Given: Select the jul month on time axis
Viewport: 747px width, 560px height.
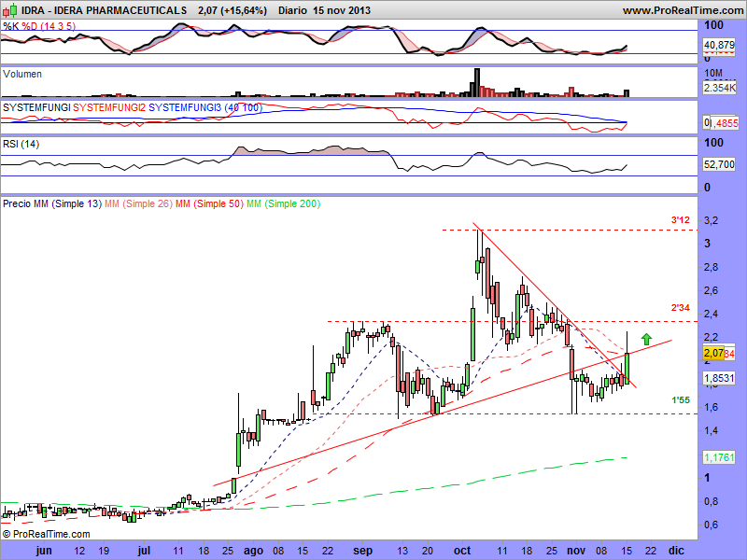Looking at the screenshot, I should click(x=144, y=551).
